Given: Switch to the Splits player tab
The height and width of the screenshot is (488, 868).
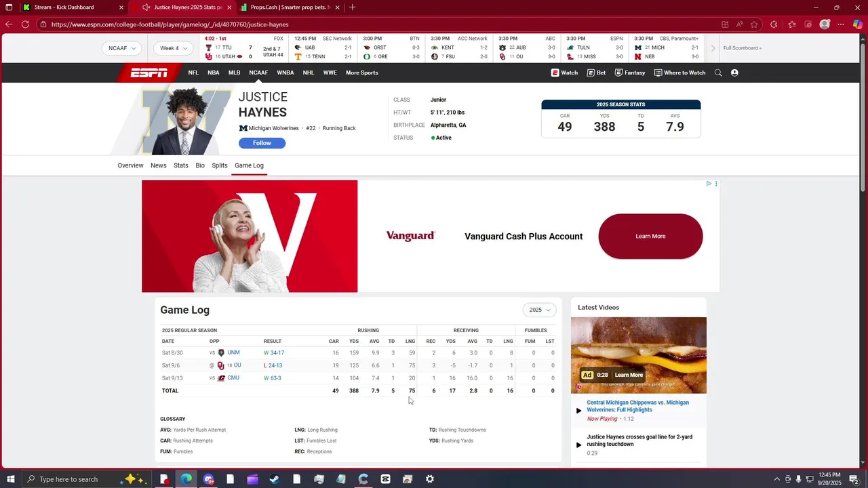Looking at the screenshot, I should pos(219,165).
